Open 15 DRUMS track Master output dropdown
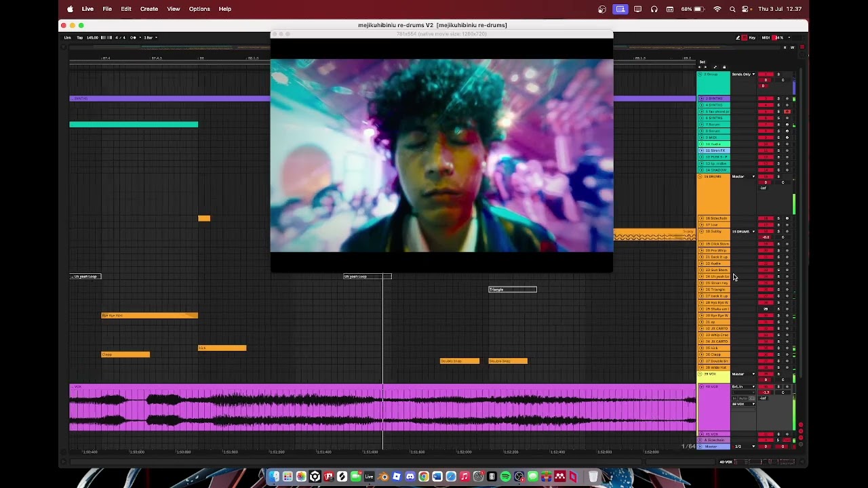Screen dimensions: 868x488 743,176
